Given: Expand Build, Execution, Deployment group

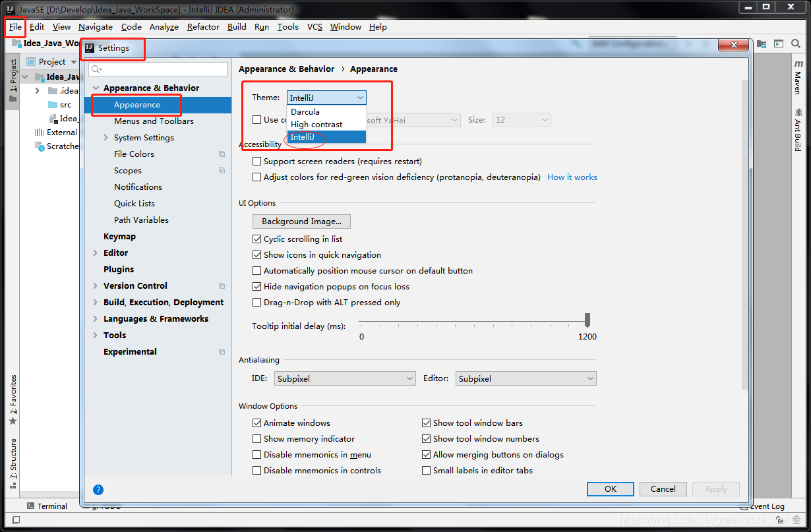Looking at the screenshot, I should tap(96, 303).
